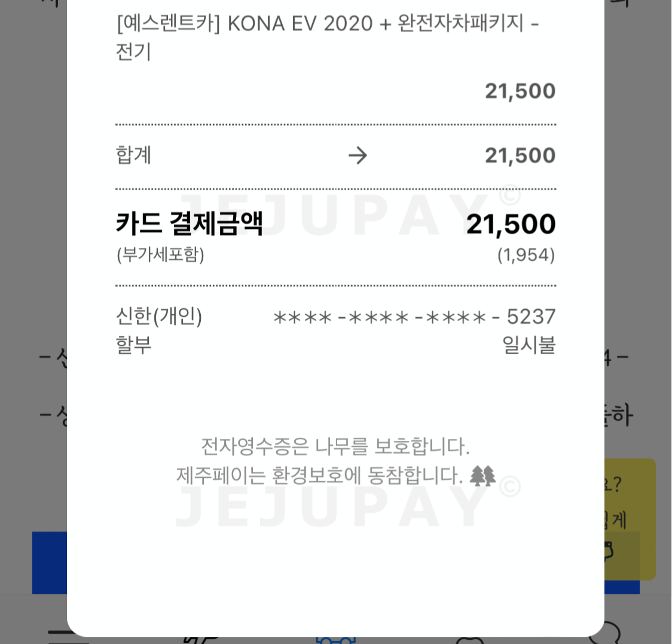Click the tree icon after the eco message
The image size is (672, 644).
tap(482, 476)
